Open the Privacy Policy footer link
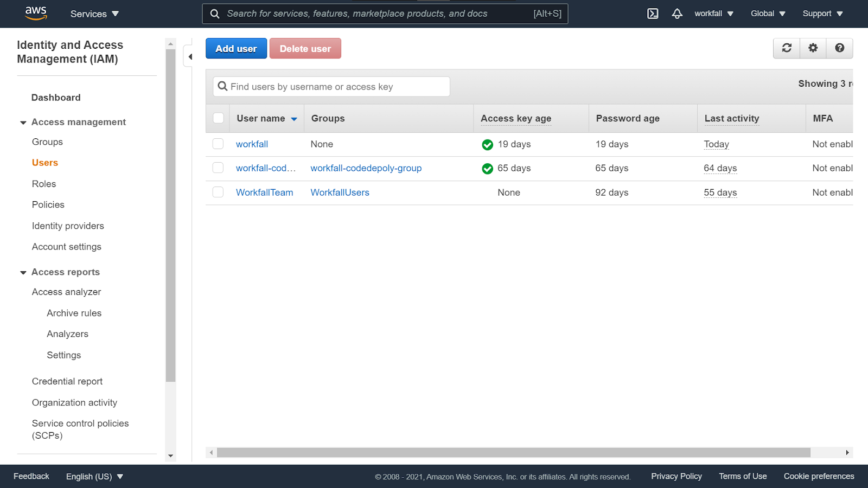This screenshot has width=868, height=488. coord(676,476)
